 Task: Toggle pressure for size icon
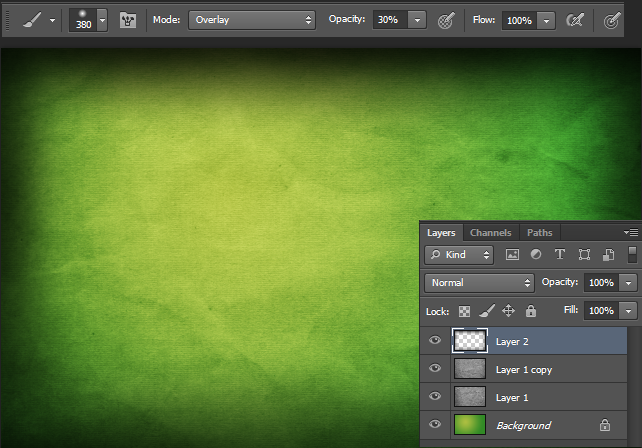point(612,20)
